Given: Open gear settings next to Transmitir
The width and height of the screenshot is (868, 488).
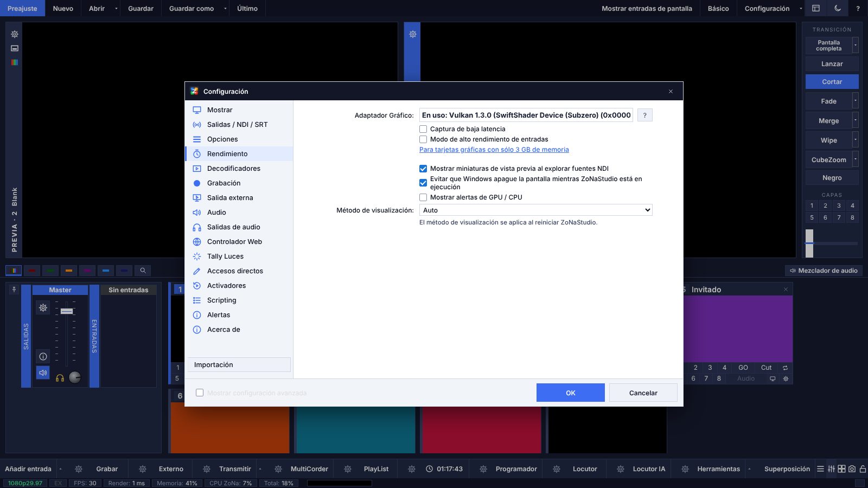Looking at the screenshot, I should [x=207, y=469].
